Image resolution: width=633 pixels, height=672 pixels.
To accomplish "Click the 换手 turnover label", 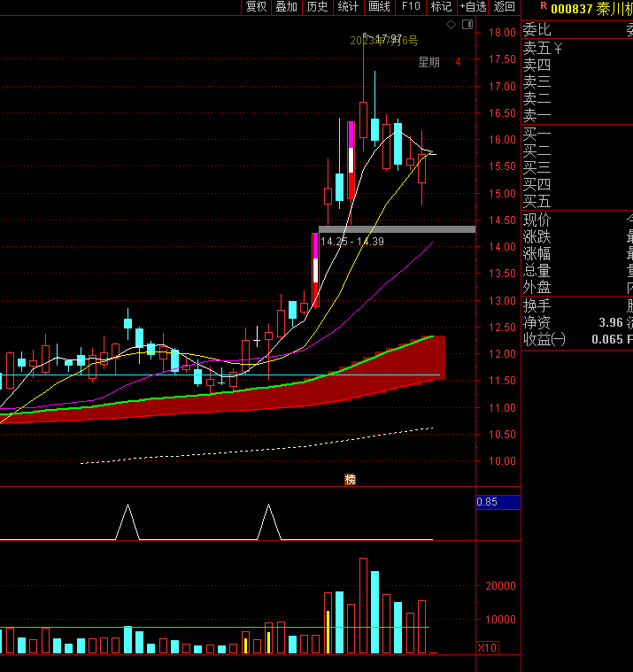I will coord(537,305).
